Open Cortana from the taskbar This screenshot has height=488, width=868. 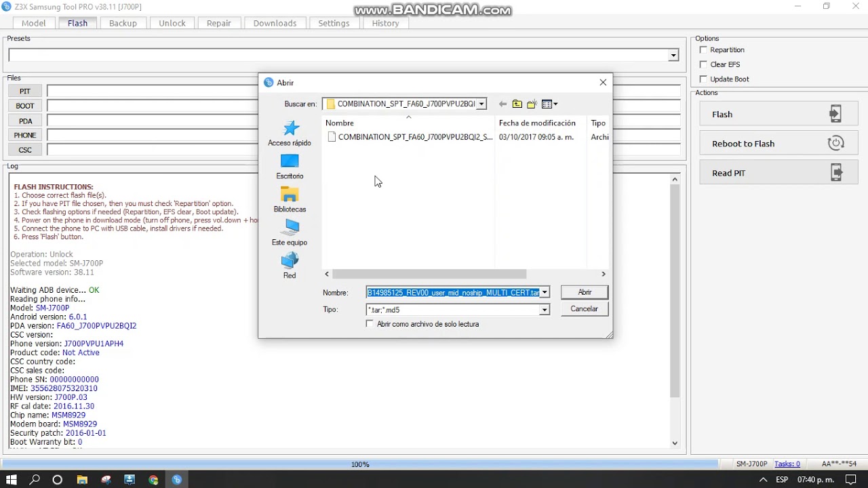[x=58, y=480]
